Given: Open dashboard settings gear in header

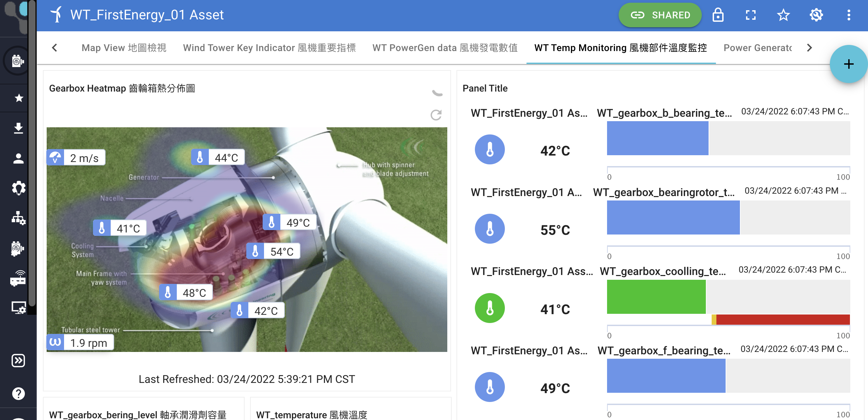Looking at the screenshot, I should (x=816, y=15).
